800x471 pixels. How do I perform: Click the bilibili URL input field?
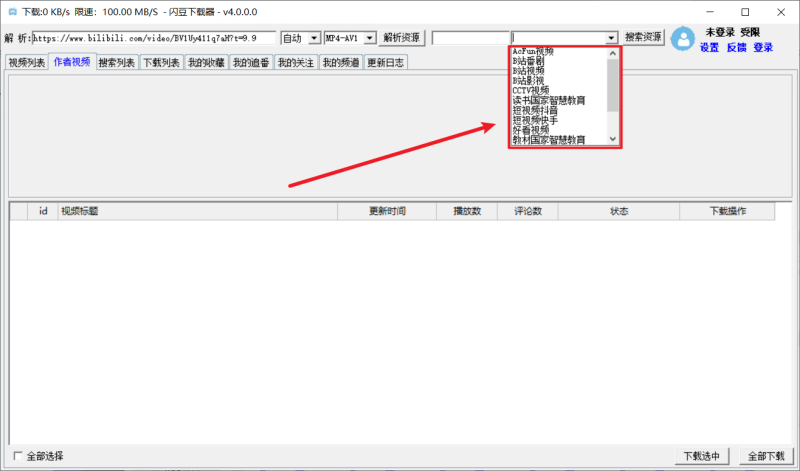[x=155, y=38]
